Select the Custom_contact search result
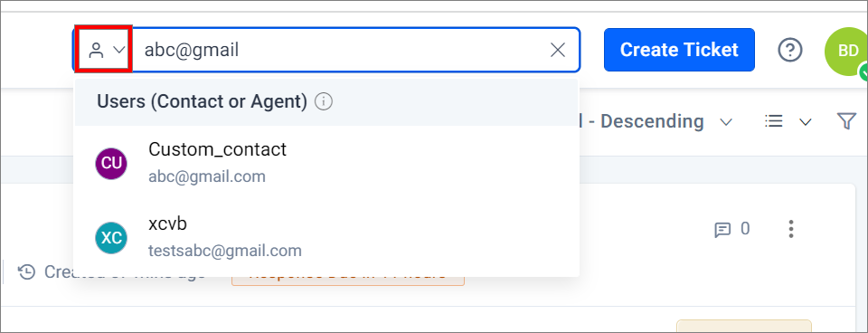 [326, 163]
